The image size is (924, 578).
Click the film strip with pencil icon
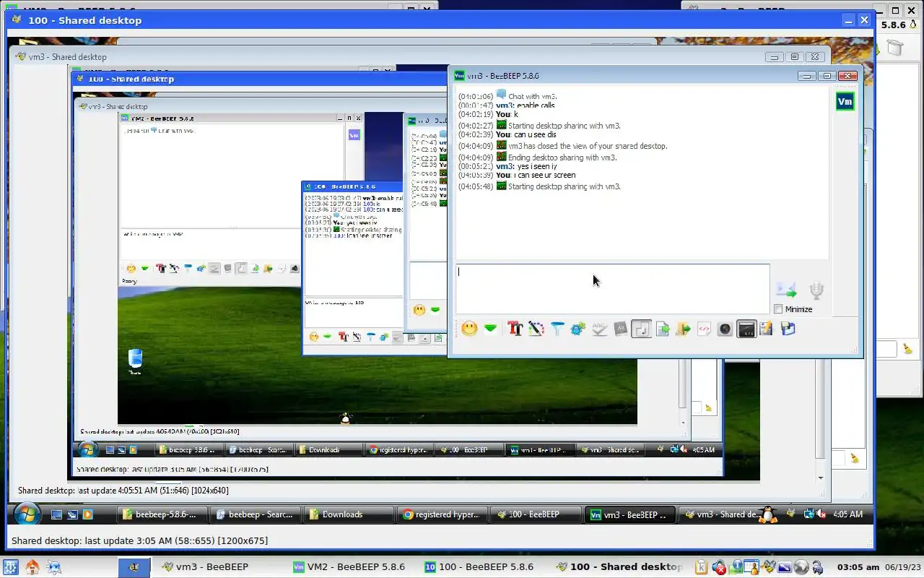[x=766, y=329]
